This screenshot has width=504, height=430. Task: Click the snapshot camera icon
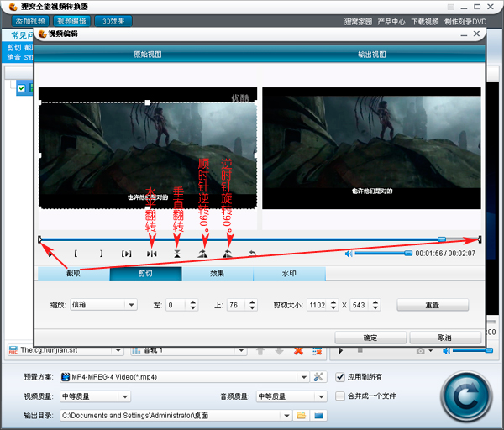click(x=421, y=351)
